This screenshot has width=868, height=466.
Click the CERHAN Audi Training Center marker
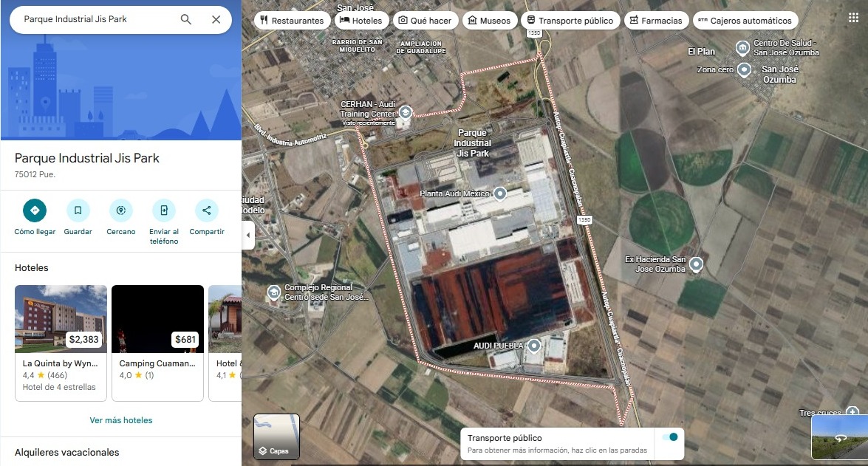406,112
